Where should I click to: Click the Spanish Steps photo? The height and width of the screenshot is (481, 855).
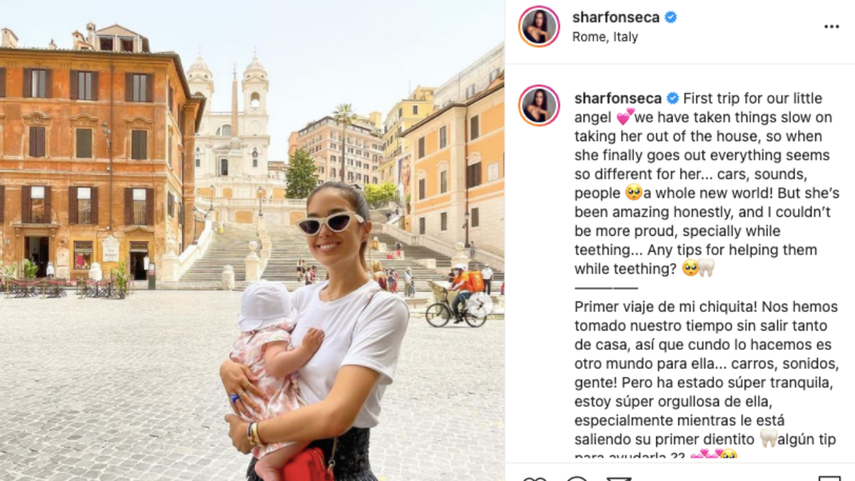pyautogui.click(x=252, y=240)
